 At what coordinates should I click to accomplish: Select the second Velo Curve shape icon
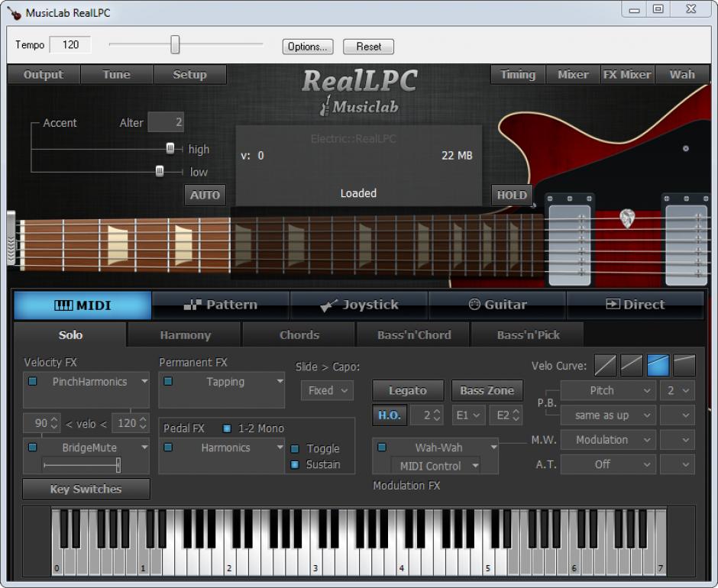(632, 366)
